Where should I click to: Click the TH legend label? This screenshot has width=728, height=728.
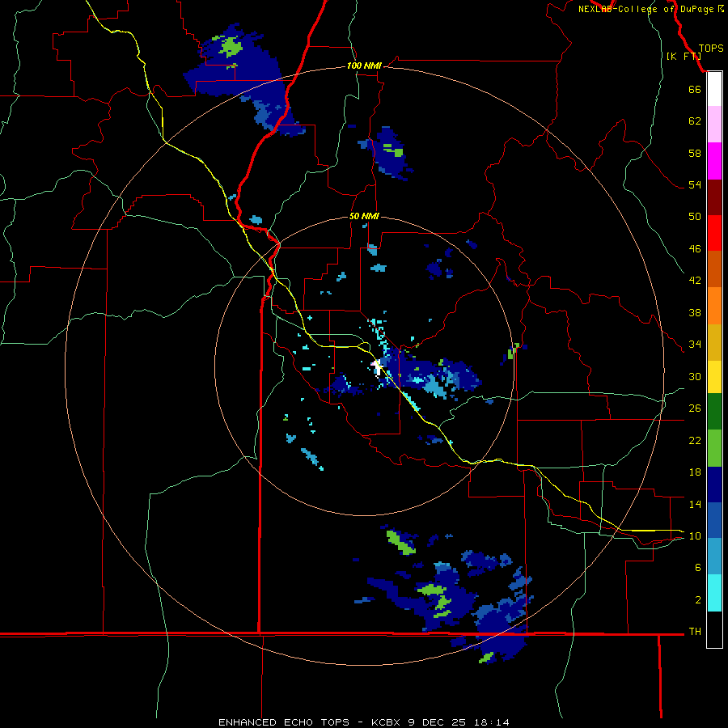695,631
